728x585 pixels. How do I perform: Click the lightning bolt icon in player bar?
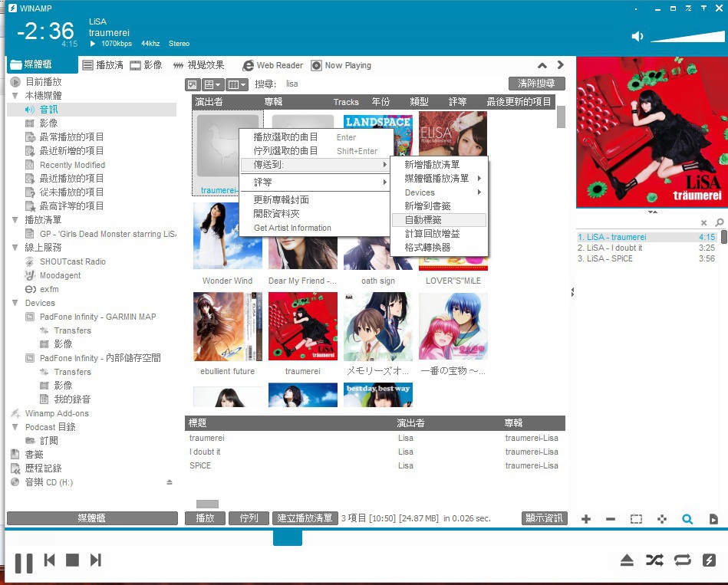click(x=709, y=560)
